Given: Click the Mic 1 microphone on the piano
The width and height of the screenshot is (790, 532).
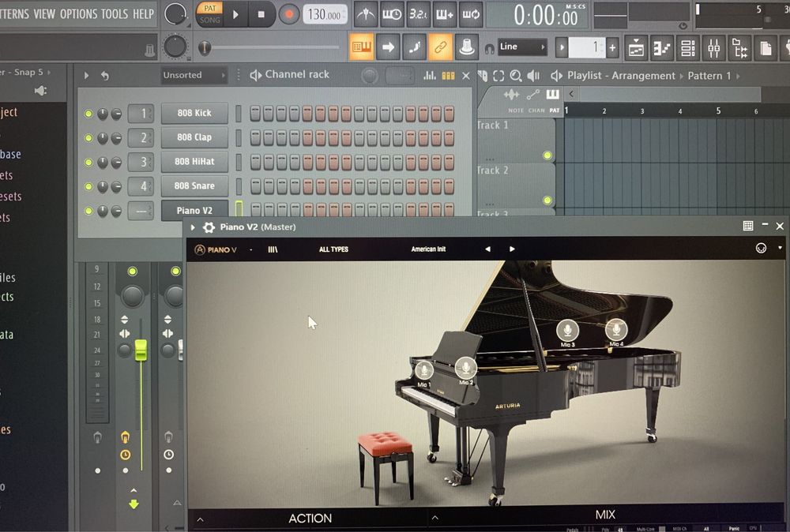Looking at the screenshot, I should pyautogui.click(x=423, y=370).
